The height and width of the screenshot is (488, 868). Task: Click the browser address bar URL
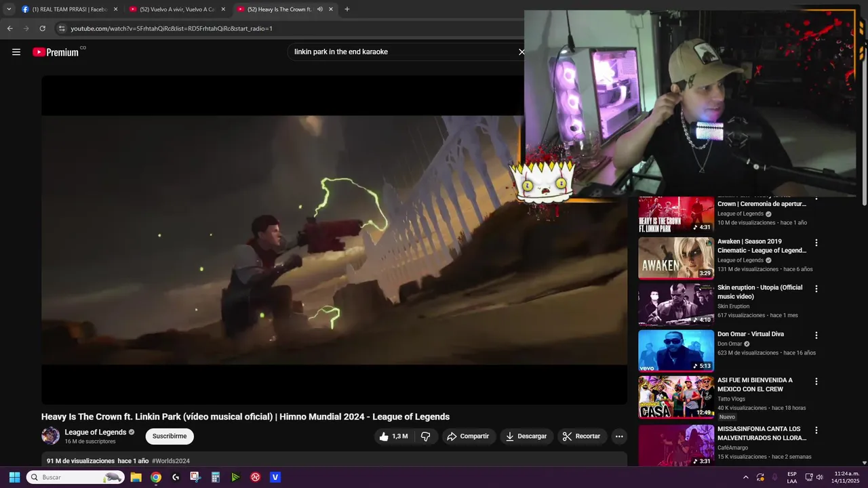172,28
